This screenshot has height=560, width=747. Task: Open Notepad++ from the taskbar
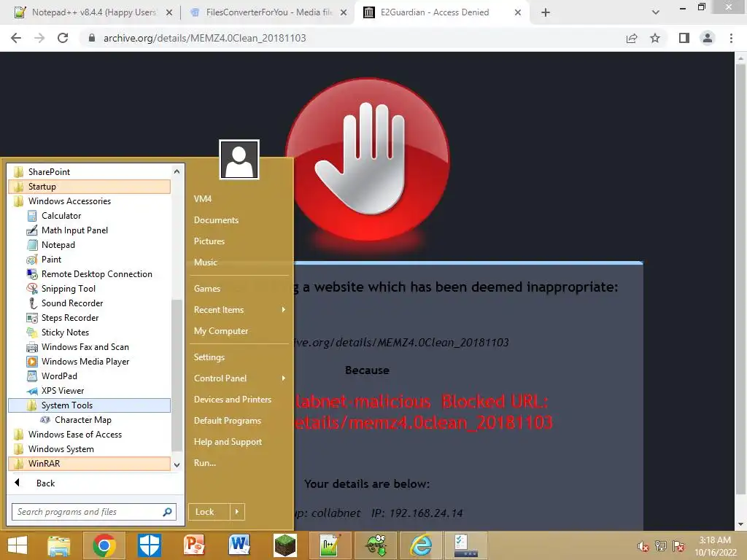[330, 545]
